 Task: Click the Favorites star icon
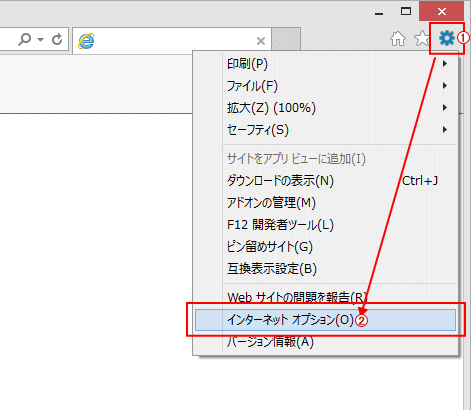(x=422, y=39)
